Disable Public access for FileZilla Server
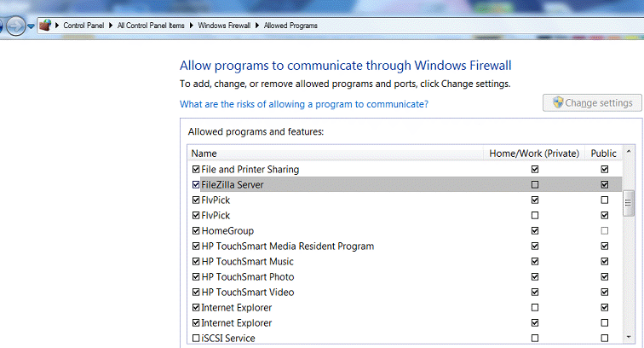Screen dimensions: 644x348 pos(605,185)
